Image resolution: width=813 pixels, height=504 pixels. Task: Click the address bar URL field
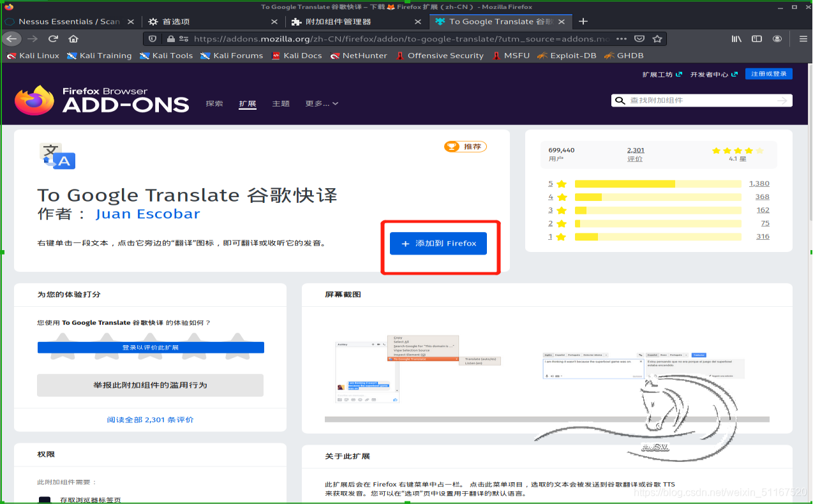pos(401,39)
